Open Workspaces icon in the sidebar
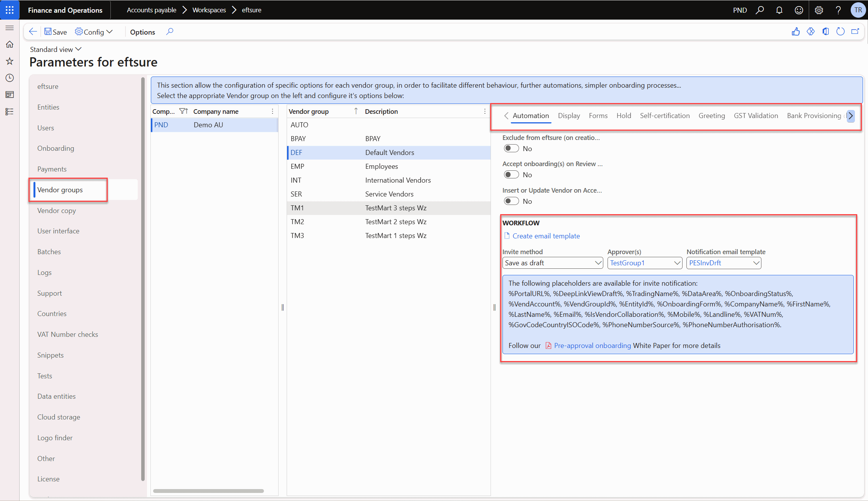 pos(10,95)
